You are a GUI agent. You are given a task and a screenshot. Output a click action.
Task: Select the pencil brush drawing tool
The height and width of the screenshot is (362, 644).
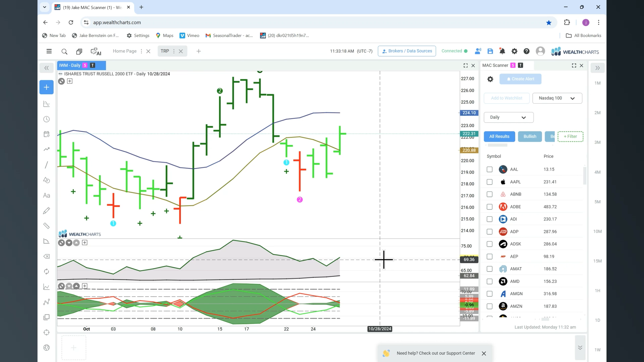tap(47, 210)
